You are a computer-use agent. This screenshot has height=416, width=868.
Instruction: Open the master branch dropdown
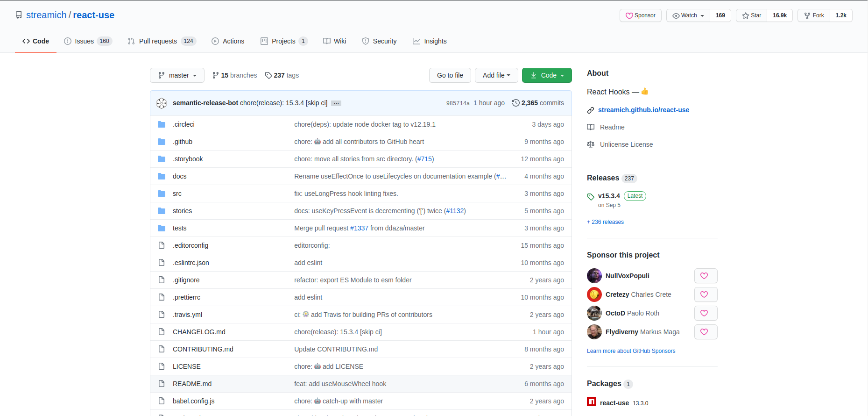pyautogui.click(x=177, y=75)
